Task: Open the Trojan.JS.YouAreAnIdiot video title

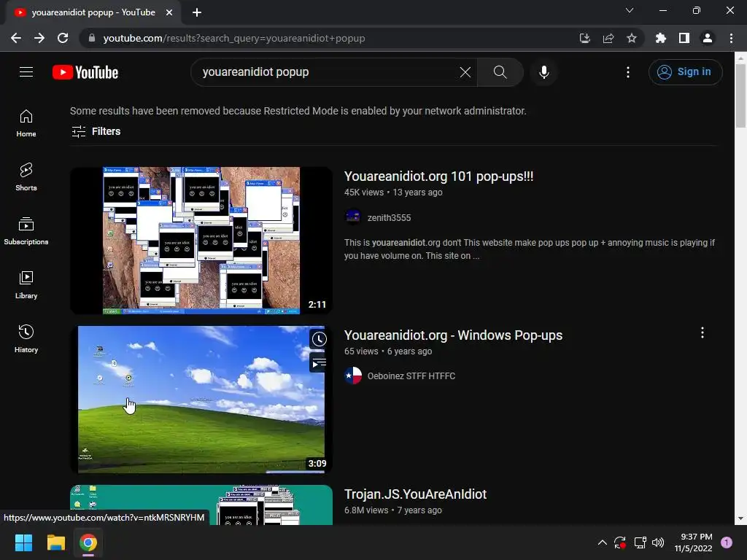Action: click(415, 494)
